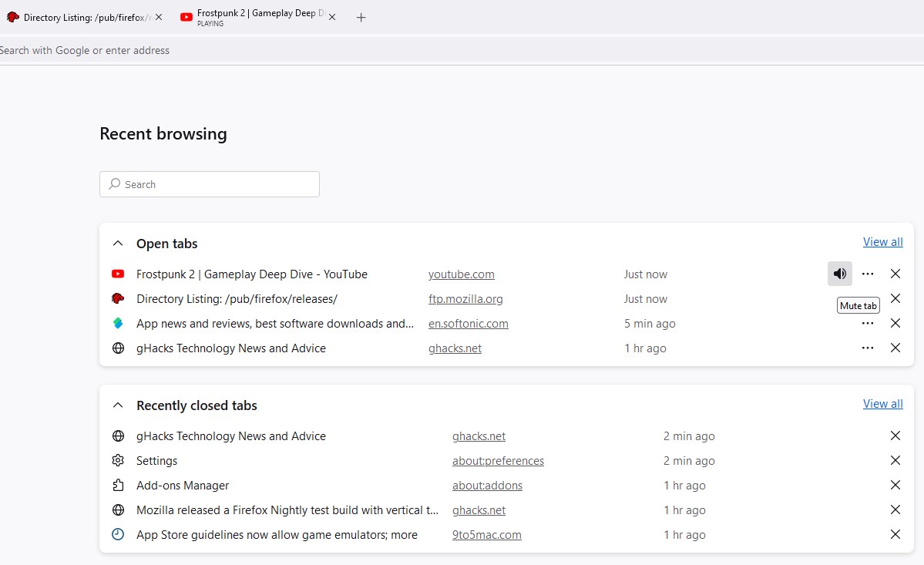Click inside the Search field
Image resolution: width=924 pixels, height=565 pixels.
[208, 184]
